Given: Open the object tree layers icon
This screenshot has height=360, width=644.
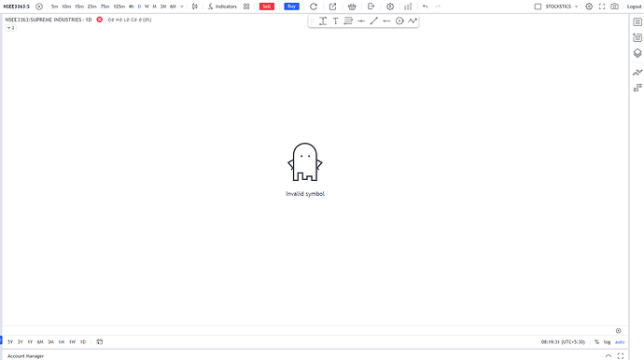Looking at the screenshot, I should tap(637, 53).
